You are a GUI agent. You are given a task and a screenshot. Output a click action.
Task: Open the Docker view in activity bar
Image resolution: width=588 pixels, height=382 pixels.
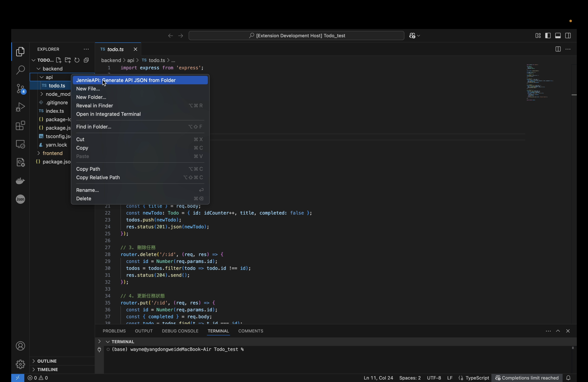(x=20, y=181)
